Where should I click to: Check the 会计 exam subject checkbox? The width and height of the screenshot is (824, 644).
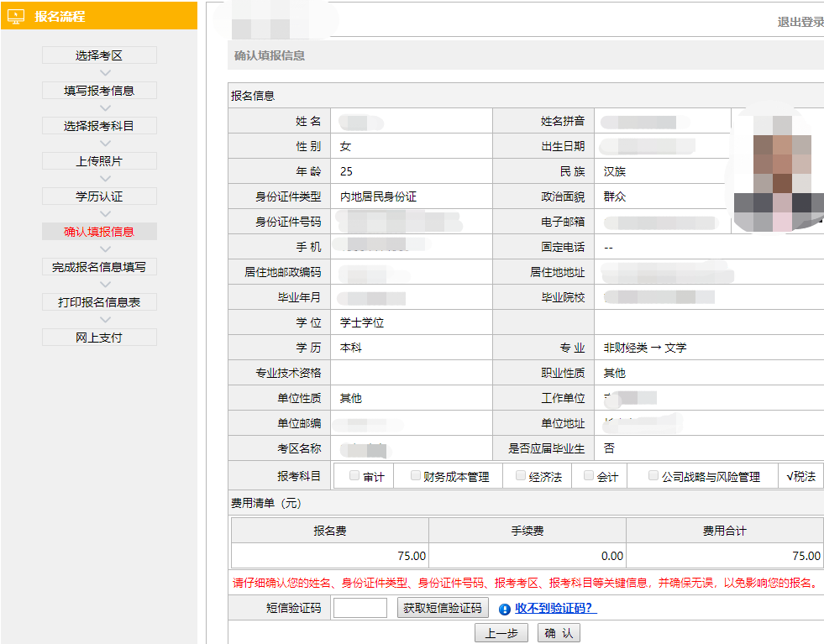coord(587,475)
